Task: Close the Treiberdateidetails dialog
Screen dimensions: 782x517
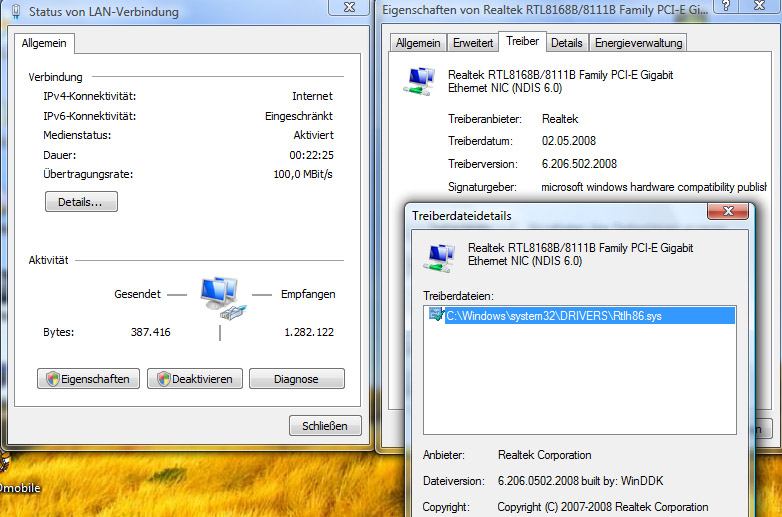Action: pos(728,211)
